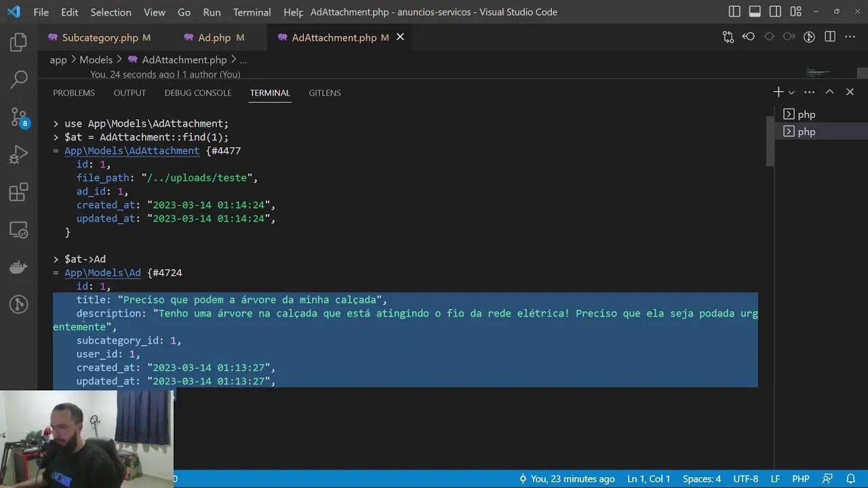Click the circled git branch icon in editor toolbar
The image size is (868, 488).
809,37
